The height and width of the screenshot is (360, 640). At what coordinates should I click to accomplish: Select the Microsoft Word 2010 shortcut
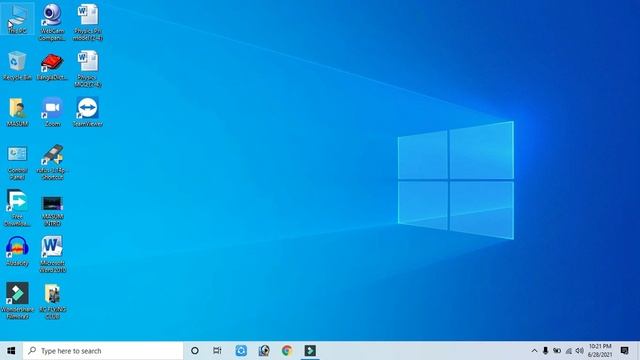click(52, 254)
